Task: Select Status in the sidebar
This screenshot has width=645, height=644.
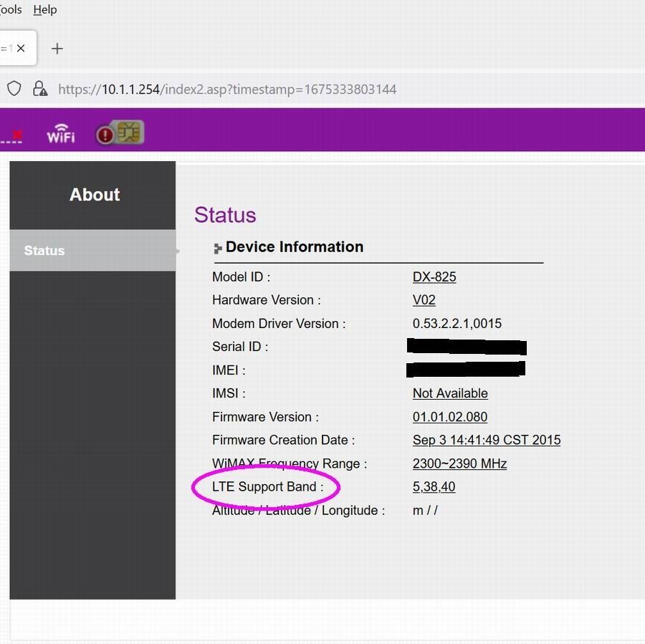Action: (x=44, y=251)
